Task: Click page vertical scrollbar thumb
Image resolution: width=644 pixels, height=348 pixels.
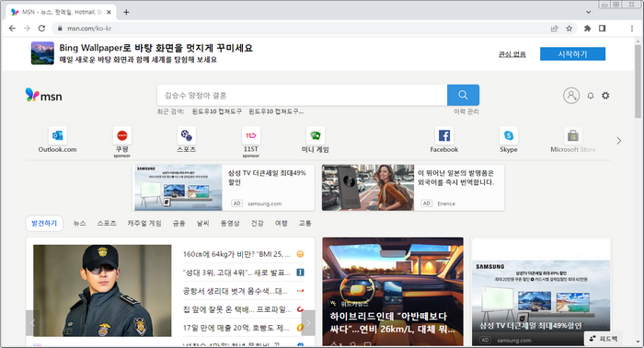Action: coord(638,81)
